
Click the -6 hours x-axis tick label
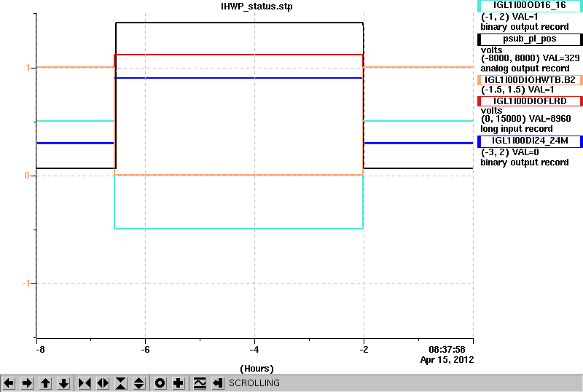(x=145, y=350)
